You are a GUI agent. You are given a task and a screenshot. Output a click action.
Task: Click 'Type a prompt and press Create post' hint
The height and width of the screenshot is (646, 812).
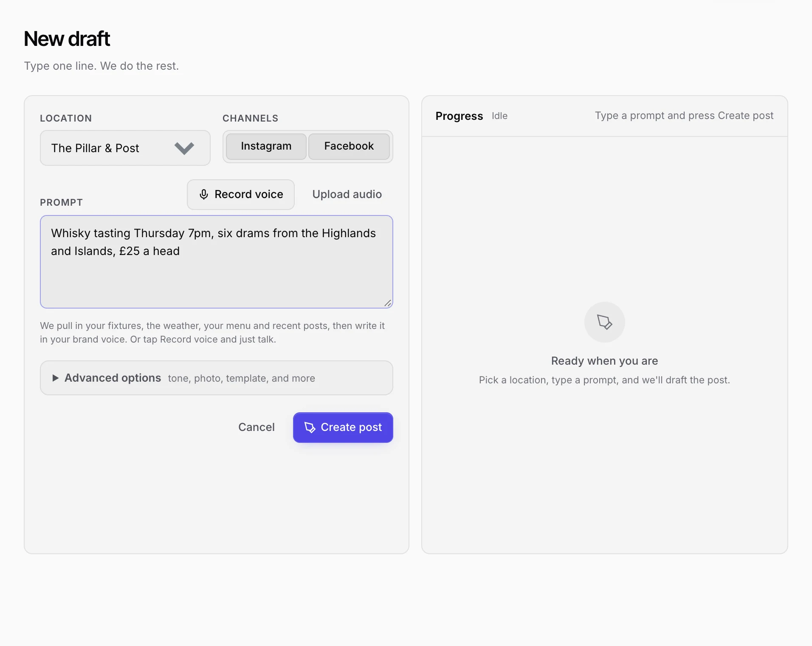pos(684,116)
